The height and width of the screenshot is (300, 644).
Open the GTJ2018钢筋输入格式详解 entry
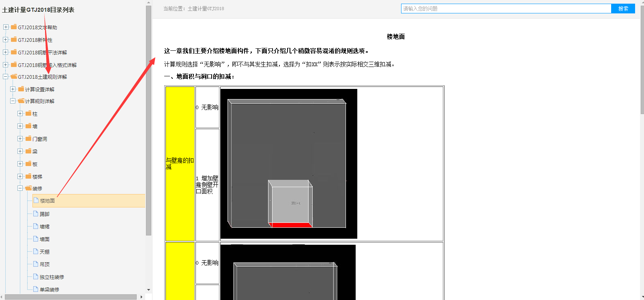click(47, 65)
